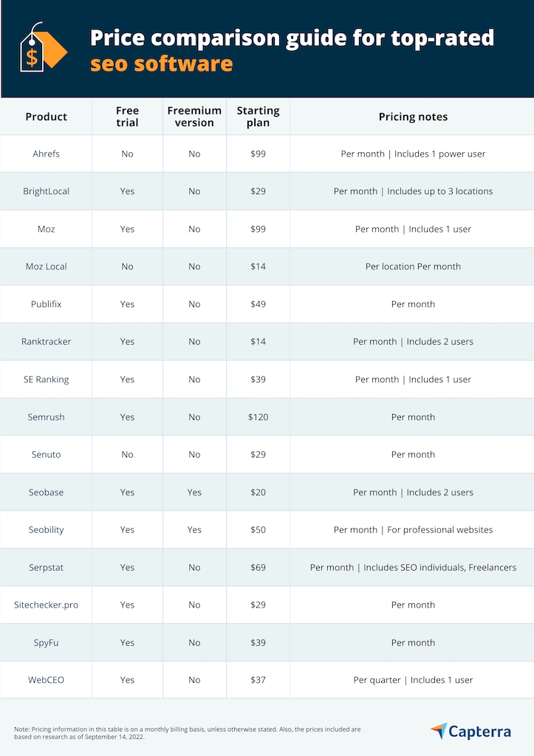This screenshot has height=756, width=534.
Task: Click the orange 'seo software' title text
Action: 161,64
